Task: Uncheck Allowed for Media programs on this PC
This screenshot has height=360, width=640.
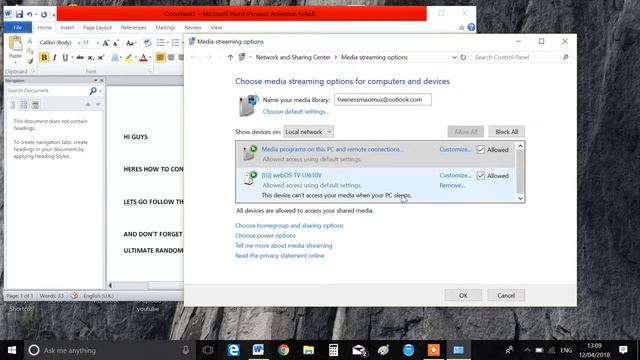Action: [481, 149]
